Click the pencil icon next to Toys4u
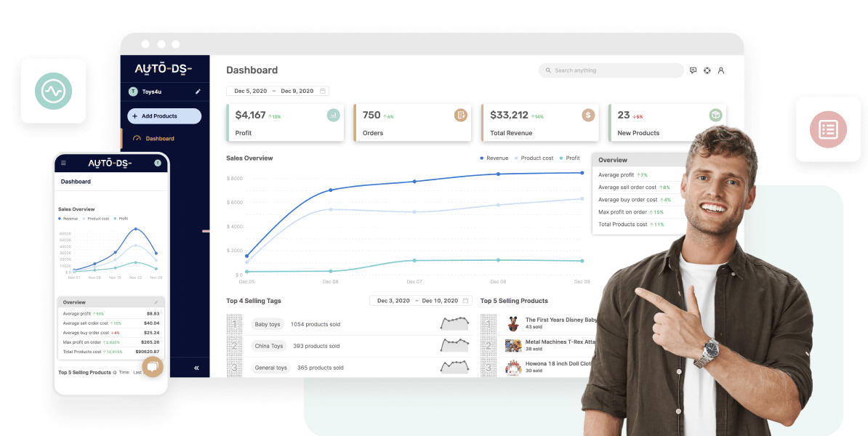Image resolution: width=868 pixels, height=436 pixels. pos(198,92)
